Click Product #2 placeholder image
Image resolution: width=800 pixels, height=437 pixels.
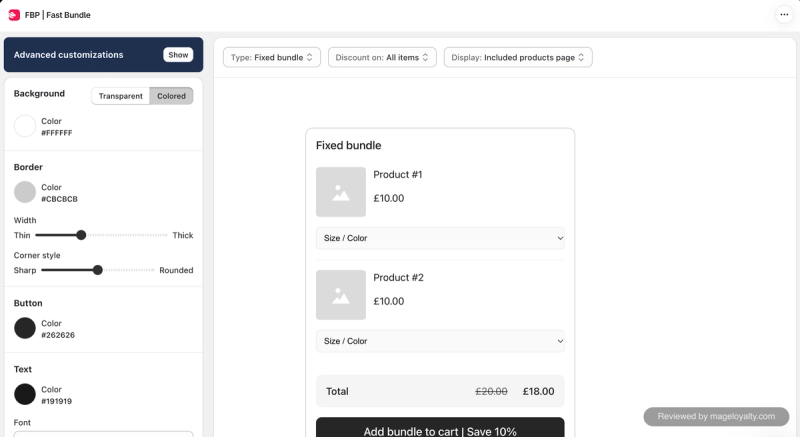coord(341,295)
